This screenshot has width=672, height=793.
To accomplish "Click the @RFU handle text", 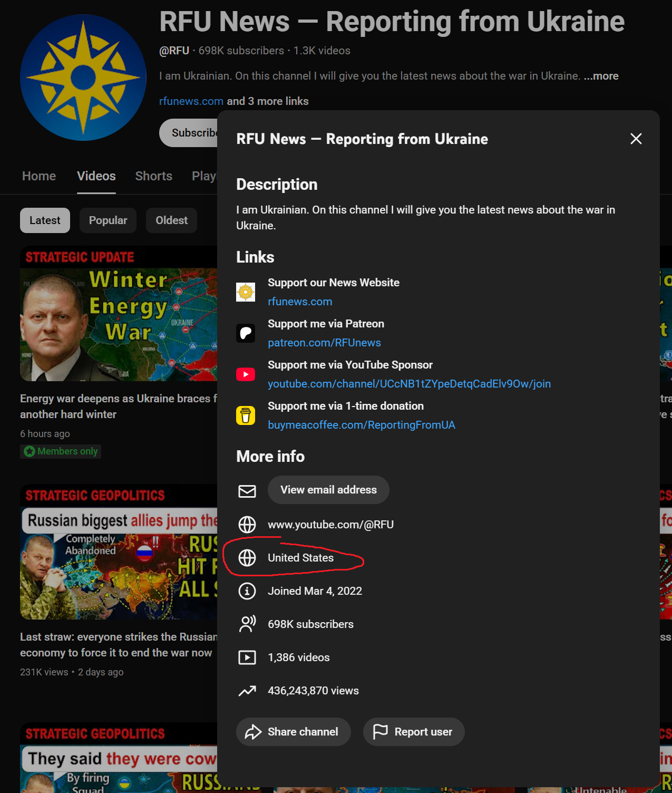I will (x=174, y=51).
